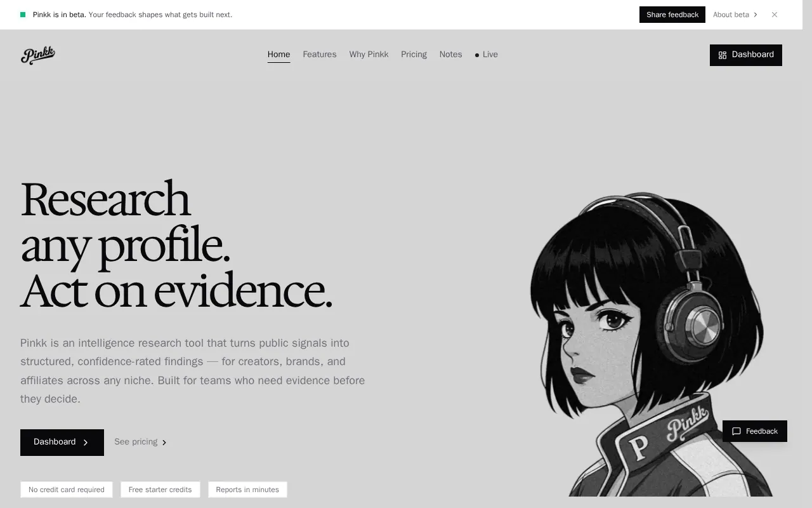Open the Live nav item
Image resolution: width=812 pixels, height=508 pixels.
pyautogui.click(x=487, y=55)
